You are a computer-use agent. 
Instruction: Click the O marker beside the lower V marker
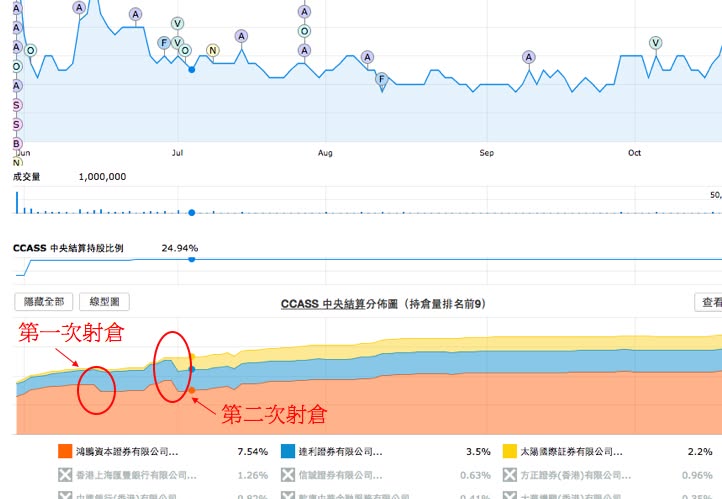pos(185,50)
